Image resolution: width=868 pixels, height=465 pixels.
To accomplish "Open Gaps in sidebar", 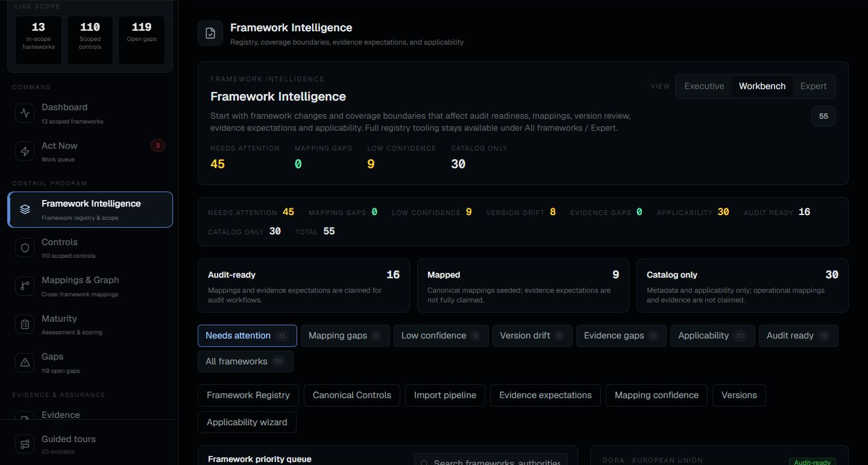I will coord(90,363).
